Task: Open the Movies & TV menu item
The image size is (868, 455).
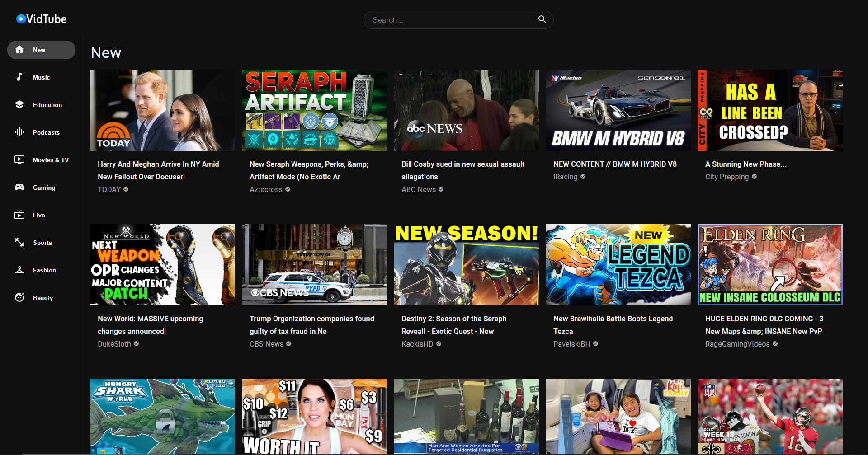Action: pos(50,160)
